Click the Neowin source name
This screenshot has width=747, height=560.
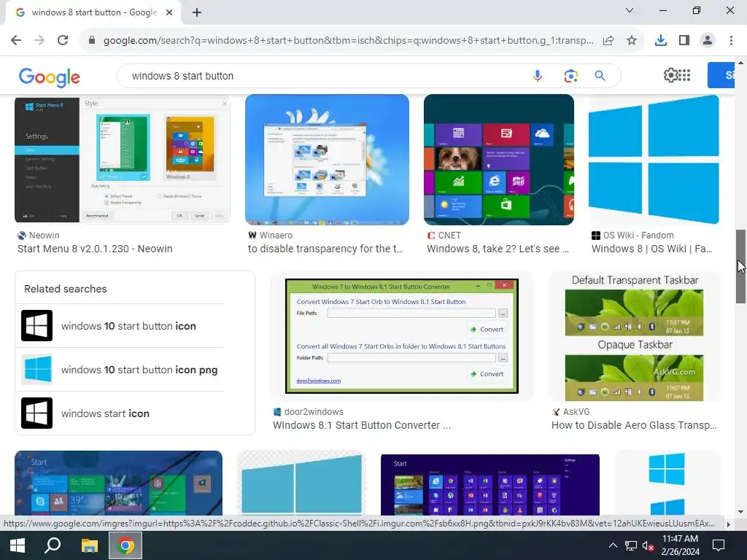44,236
